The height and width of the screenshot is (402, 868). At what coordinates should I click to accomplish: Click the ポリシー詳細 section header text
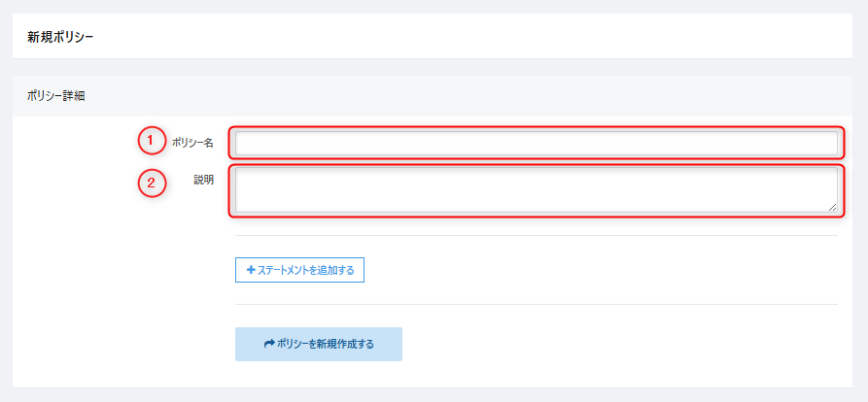tap(56, 97)
